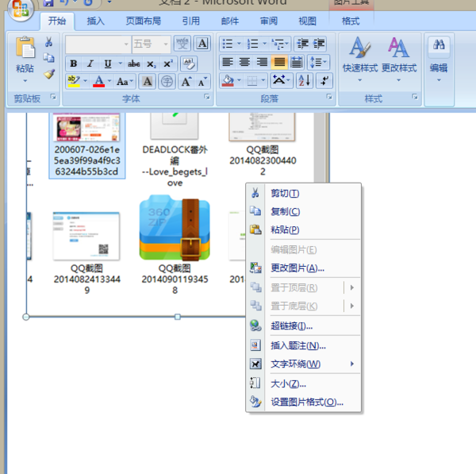Apply subscript formatting
The width and height of the screenshot is (476, 474).
[x=151, y=64]
